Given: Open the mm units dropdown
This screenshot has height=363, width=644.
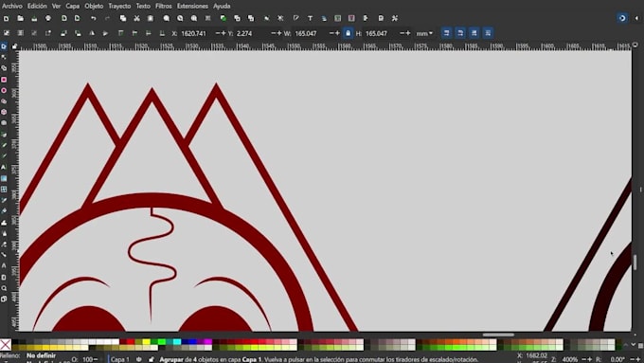Looking at the screenshot, I should (424, 33).
